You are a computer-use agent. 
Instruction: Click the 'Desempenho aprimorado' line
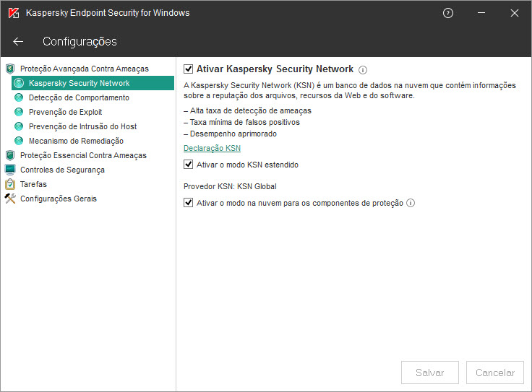point(230,134)
